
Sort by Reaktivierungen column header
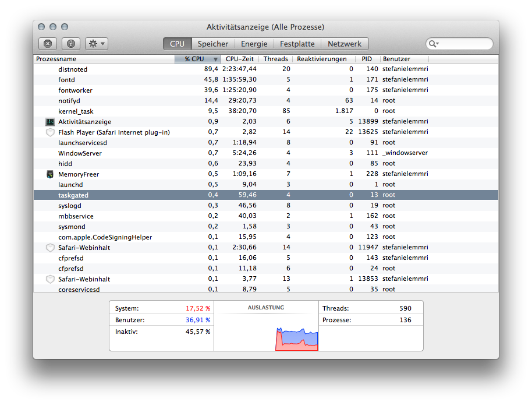click(324, 59)
